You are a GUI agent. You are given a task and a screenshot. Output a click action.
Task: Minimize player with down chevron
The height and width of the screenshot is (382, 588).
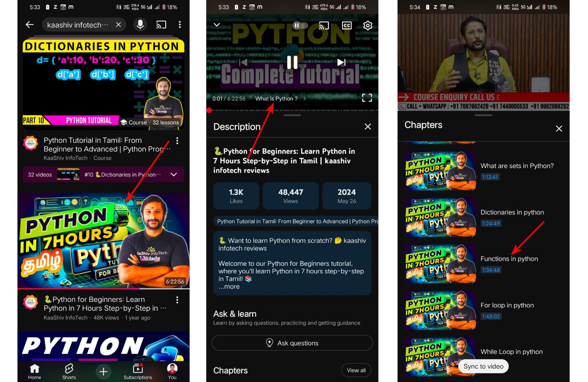tap(217, 25)
